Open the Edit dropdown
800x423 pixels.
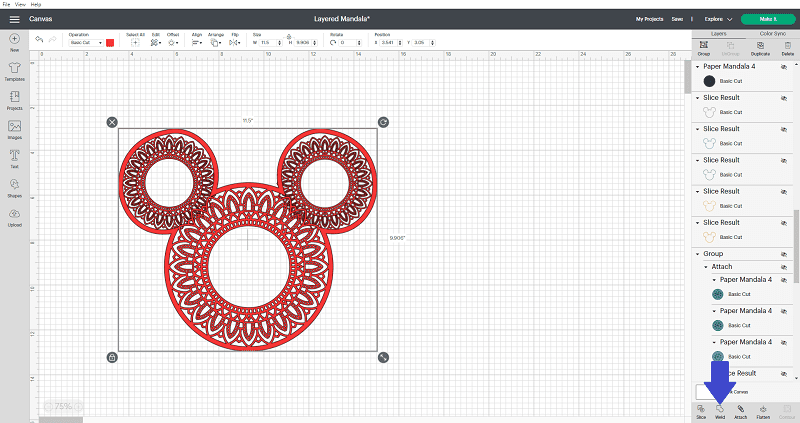[x=156, y=43]
